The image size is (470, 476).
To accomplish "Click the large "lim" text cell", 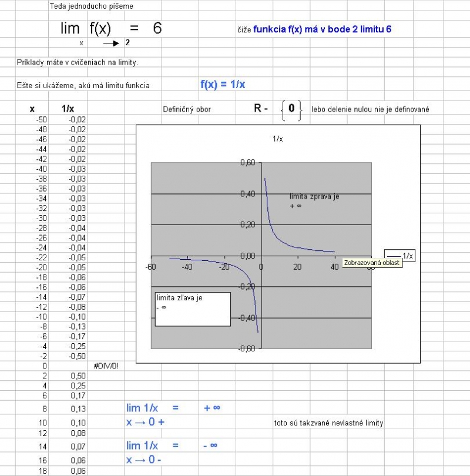I will [x=70, y=29].
